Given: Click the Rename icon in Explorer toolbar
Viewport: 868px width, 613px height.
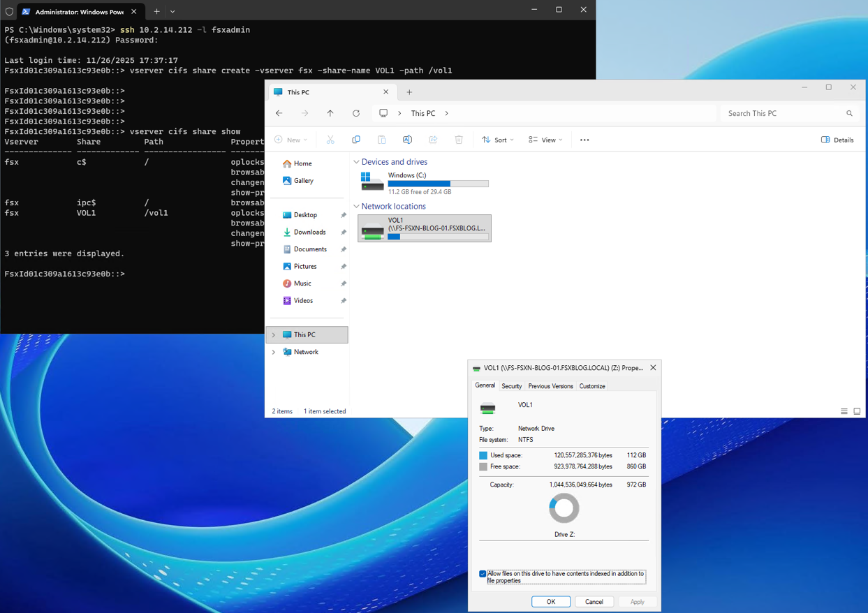Looking at the screenshot, I should click(407, 140).
